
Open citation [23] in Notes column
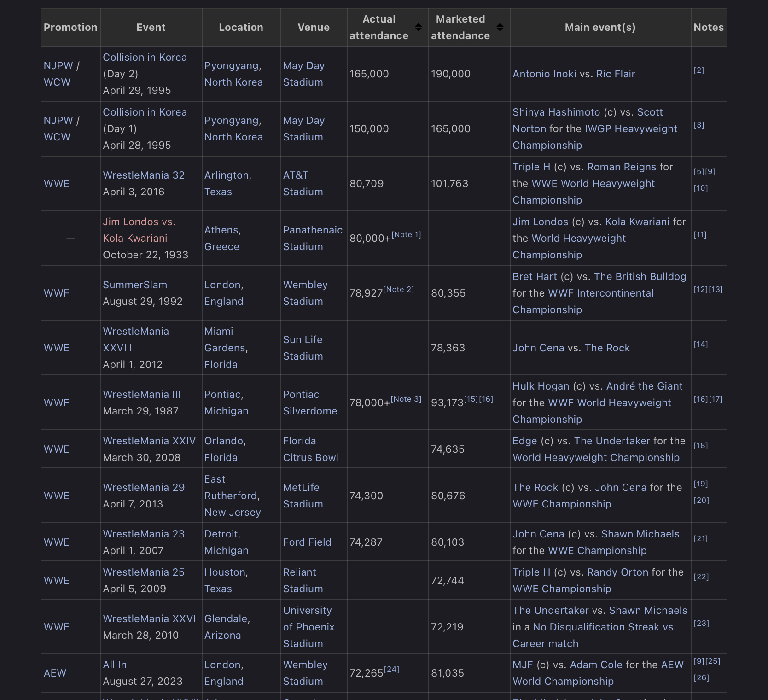pos(701,624)
